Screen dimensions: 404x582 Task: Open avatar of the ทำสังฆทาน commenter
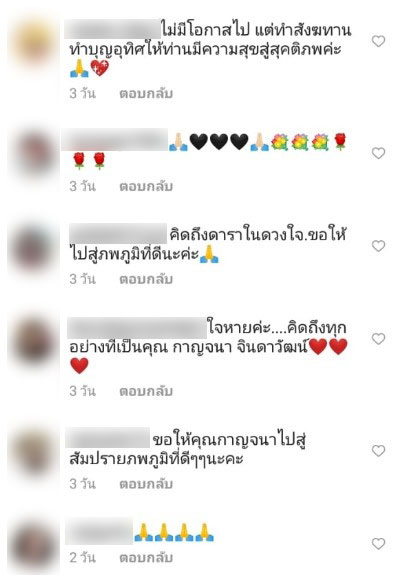tap(34, 42)
